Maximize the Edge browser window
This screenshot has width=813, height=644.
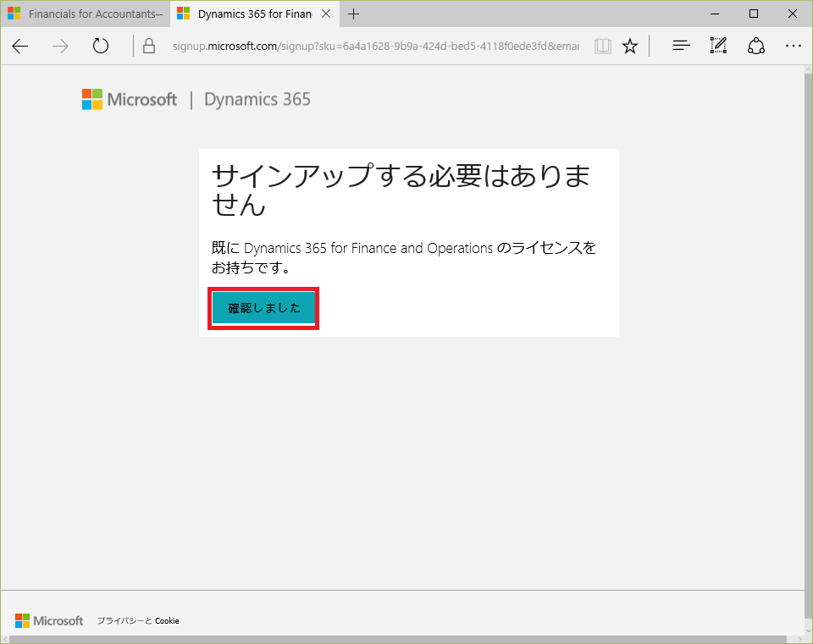(754, 14)
